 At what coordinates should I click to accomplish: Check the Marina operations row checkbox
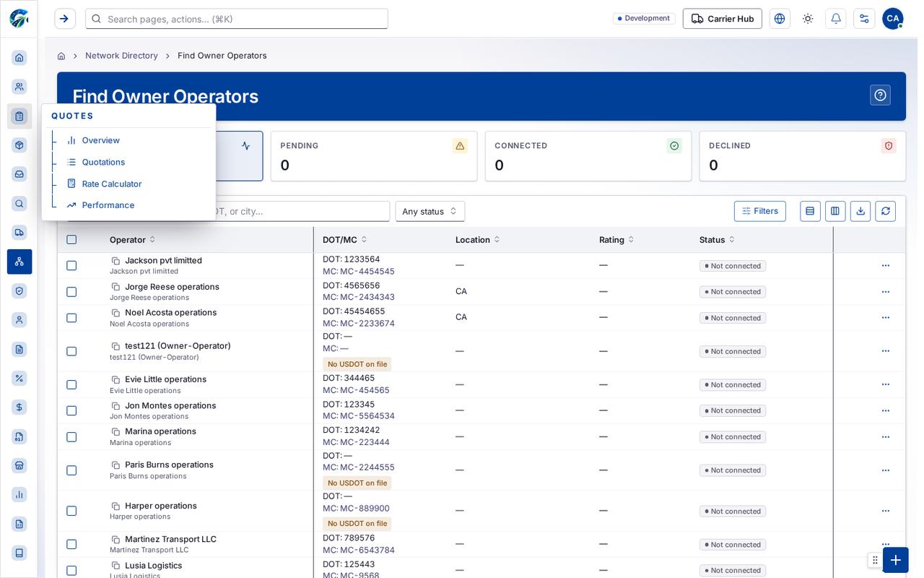click(71, 437)
